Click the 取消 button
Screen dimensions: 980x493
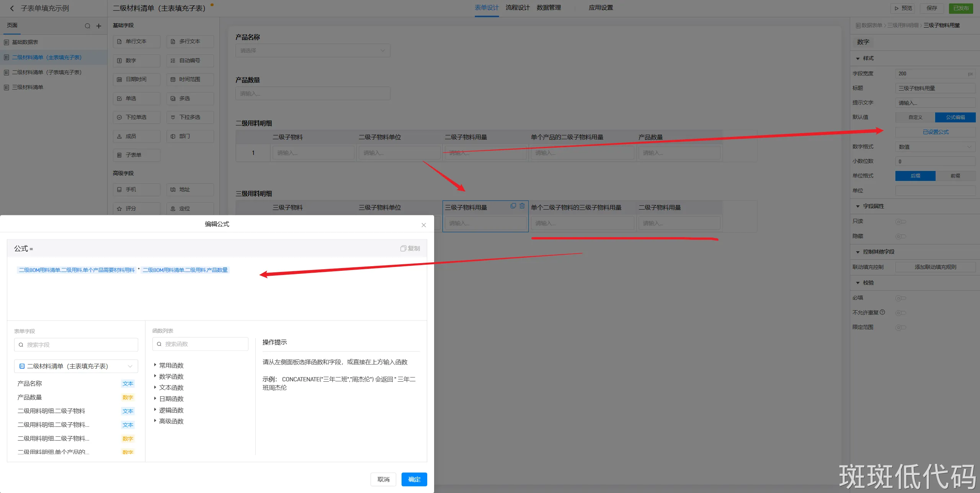(x=383, y=479)
